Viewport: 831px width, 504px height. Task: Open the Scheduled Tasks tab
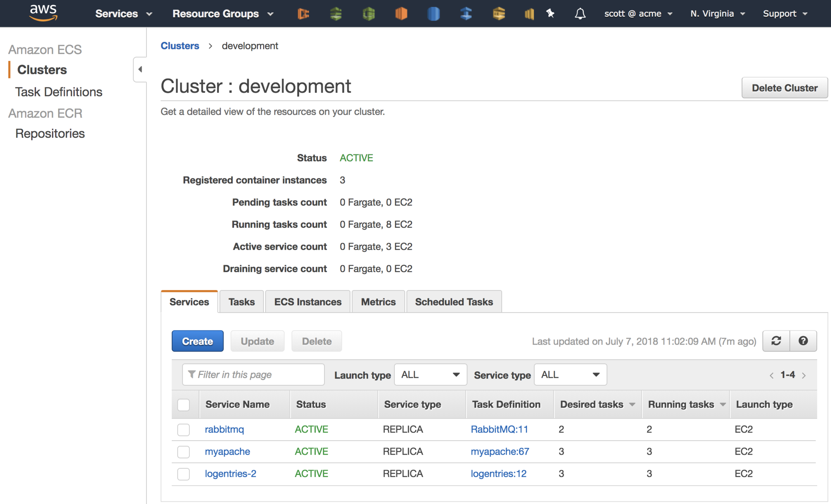tap(453, 302)
